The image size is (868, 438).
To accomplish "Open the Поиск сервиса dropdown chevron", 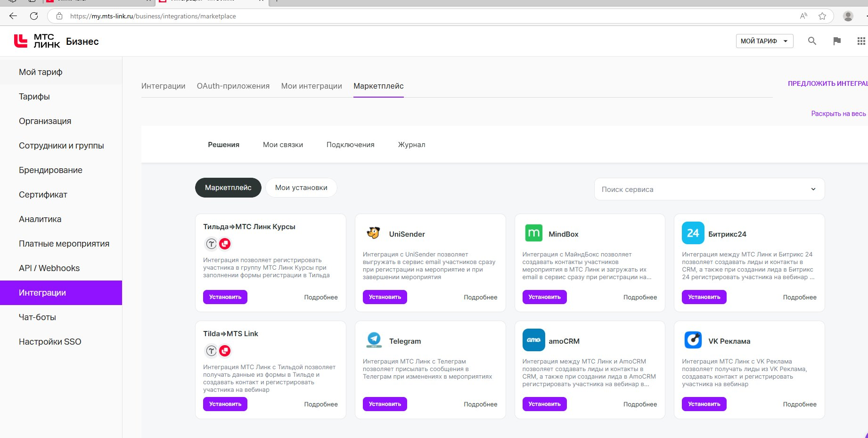I will pyautogui.click(x=813, y=189).
